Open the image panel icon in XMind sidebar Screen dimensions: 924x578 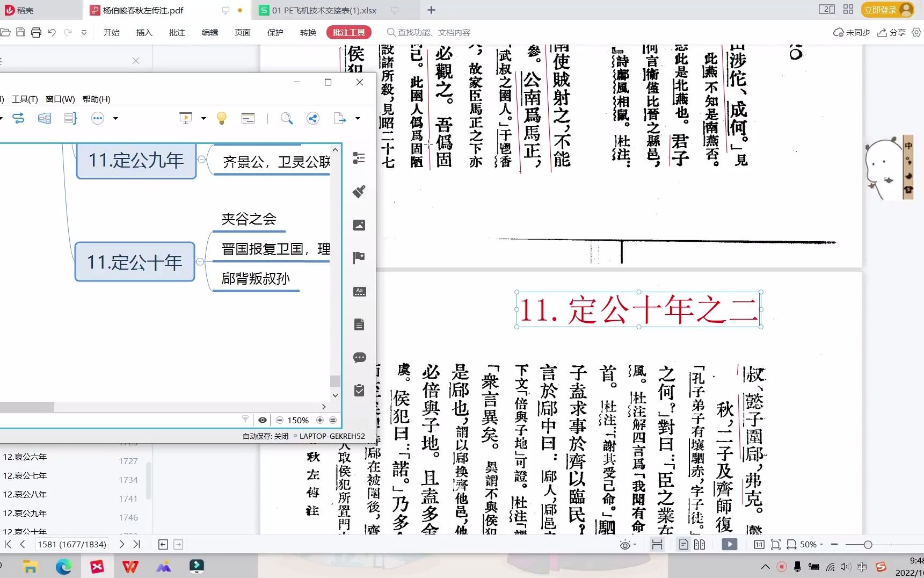click(x=359, y=225)
